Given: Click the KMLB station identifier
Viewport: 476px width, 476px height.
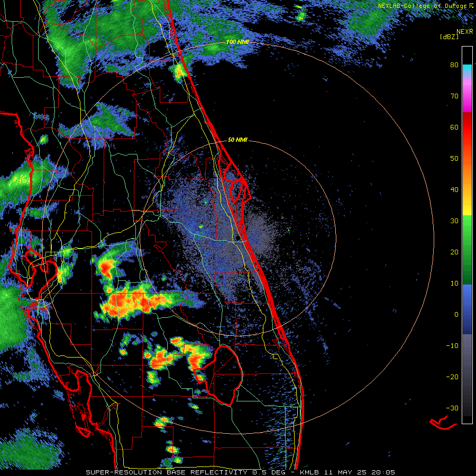Looking at the screenshot, I should [x=309, y=472].
